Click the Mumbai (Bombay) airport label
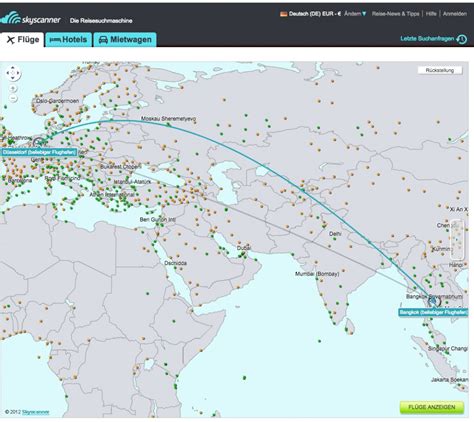474x422 pixels. click(x=317, y=274)
